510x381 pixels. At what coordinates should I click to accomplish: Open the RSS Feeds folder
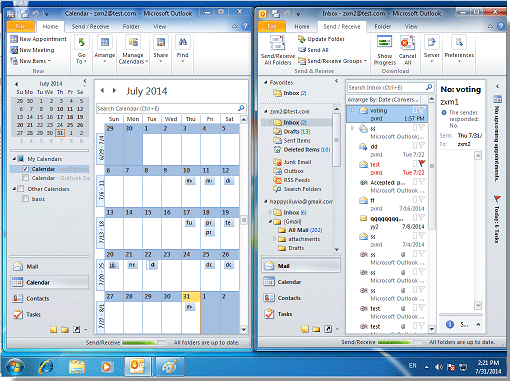[x=292, y=180]
